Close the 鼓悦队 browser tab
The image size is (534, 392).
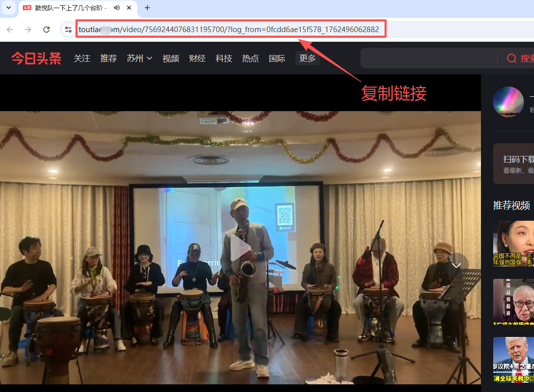coord(129,8)
